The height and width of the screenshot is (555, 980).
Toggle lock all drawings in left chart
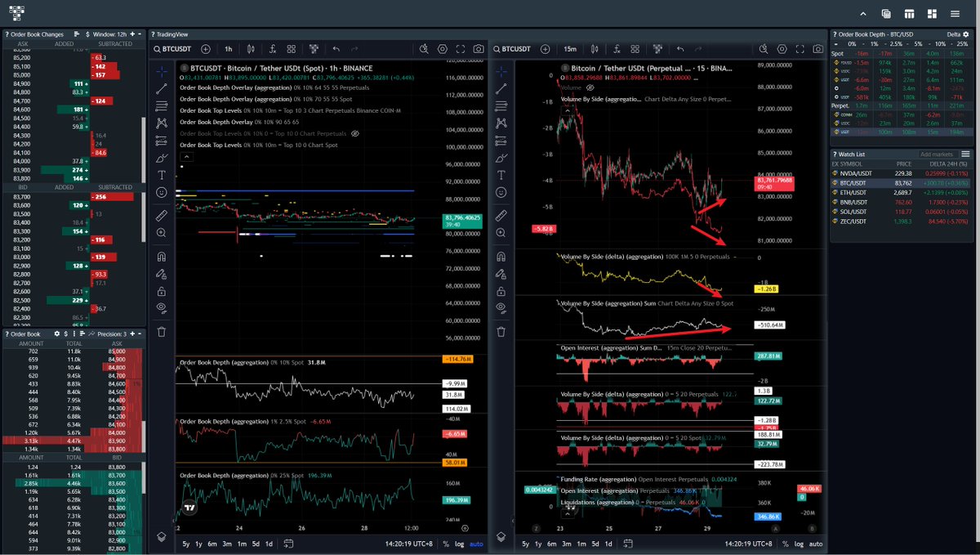pyautogui.click(x=162, y=291)
